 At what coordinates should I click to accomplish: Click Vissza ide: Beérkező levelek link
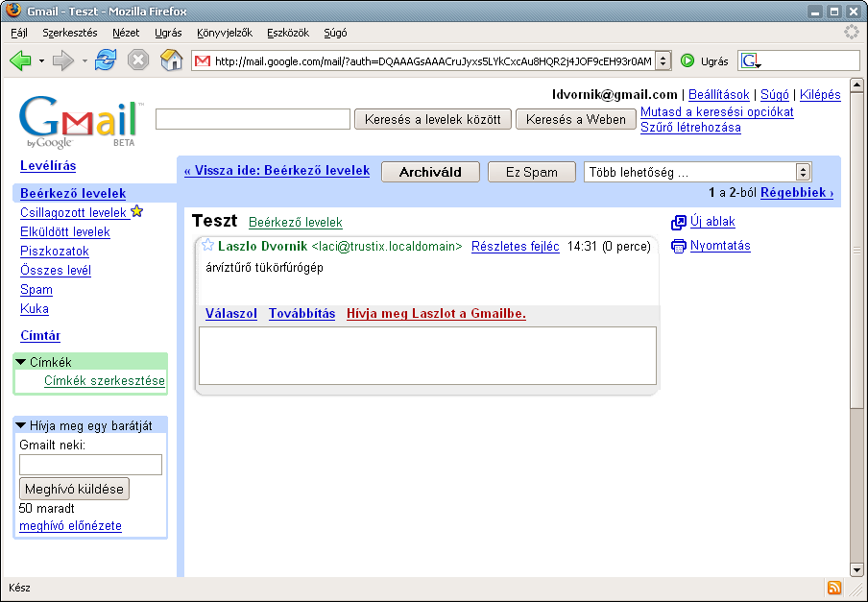click(x=277, y=170)
